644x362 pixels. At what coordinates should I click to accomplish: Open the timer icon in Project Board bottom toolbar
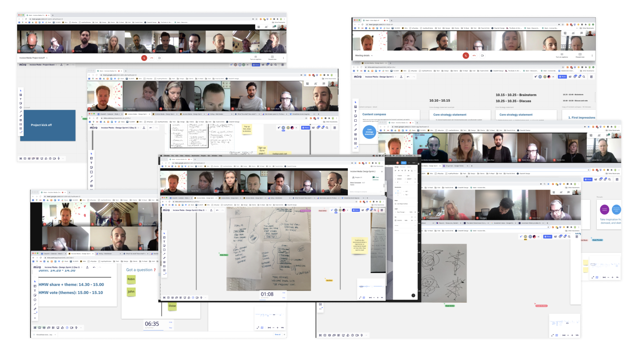50,158
